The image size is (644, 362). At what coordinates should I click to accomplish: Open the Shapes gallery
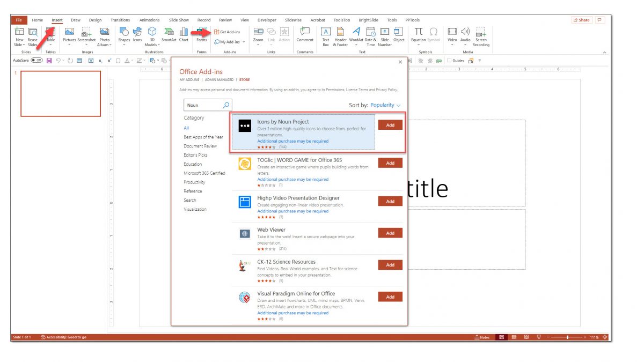tap(124, 32)
